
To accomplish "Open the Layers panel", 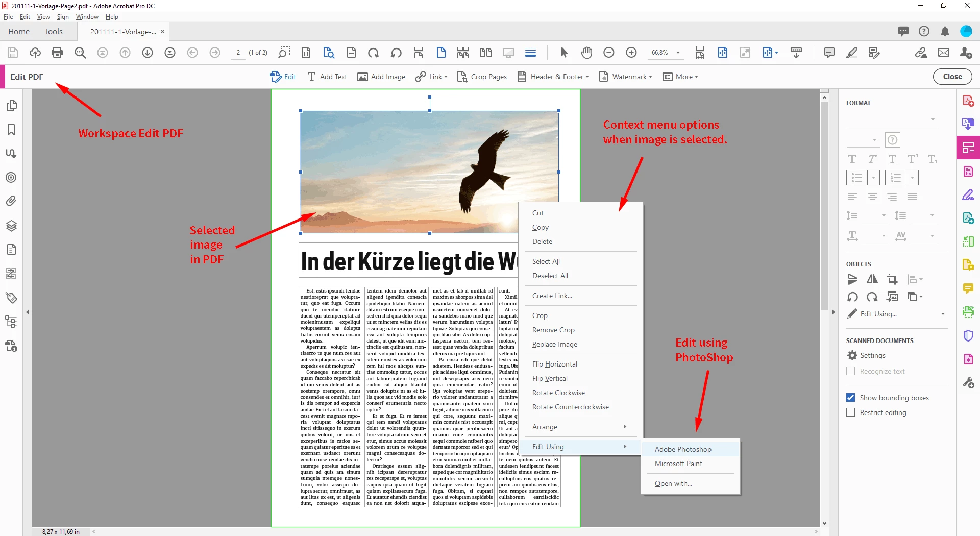I will (x=11, y=226).
